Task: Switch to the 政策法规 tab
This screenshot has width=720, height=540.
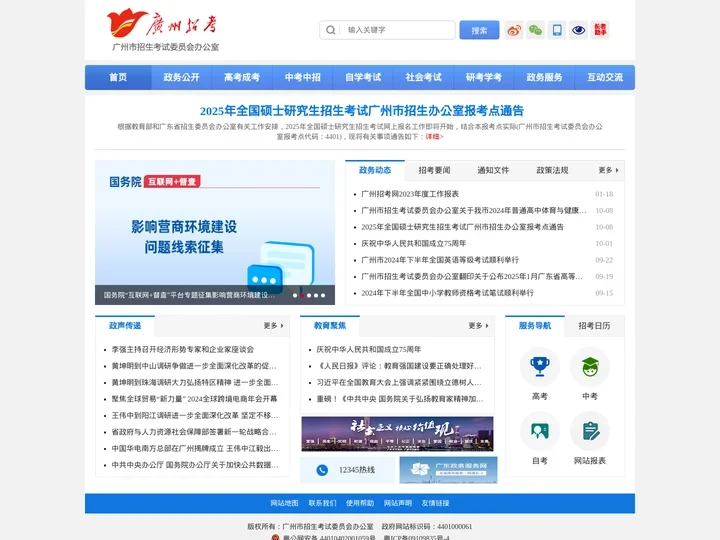Action: tap(552, 170)
